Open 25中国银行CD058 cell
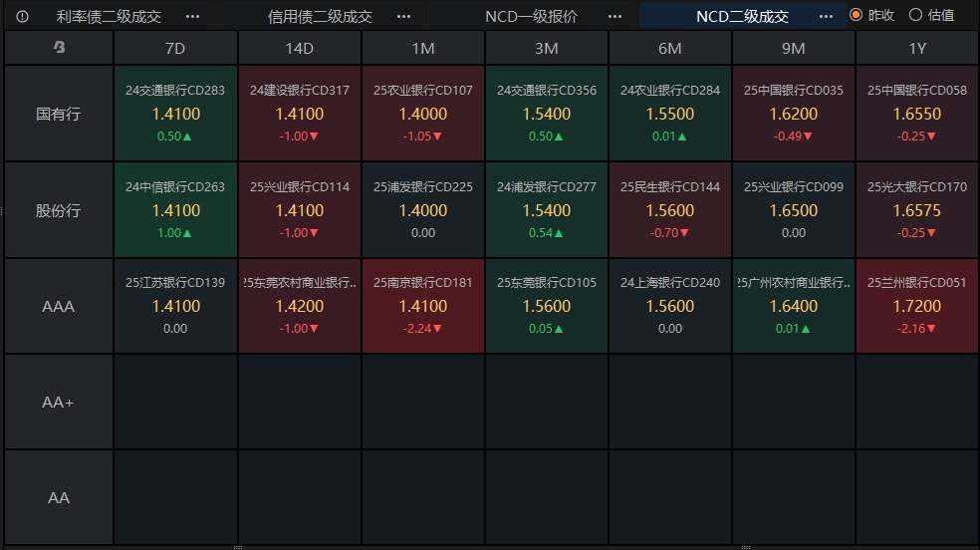This screenshot has height=550, width=980. (x=917, y=114)
